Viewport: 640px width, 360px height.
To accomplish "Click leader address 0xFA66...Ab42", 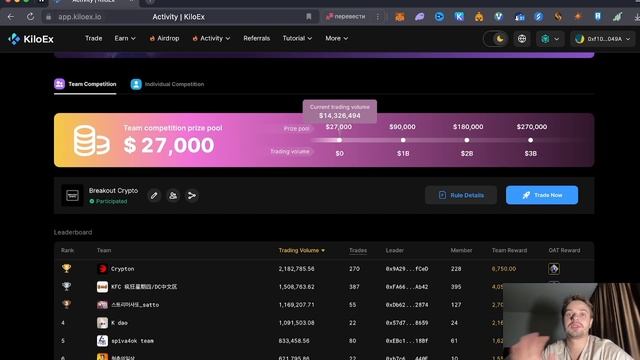I will coord(407,287).
